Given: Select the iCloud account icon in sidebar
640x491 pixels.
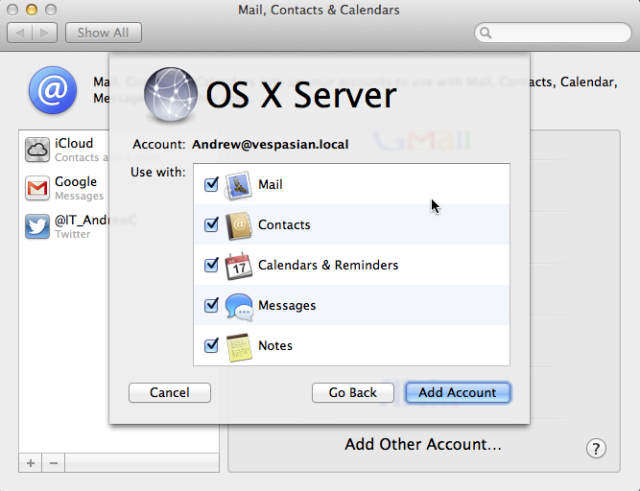Looking at the screenshot, I should (37, 150).
